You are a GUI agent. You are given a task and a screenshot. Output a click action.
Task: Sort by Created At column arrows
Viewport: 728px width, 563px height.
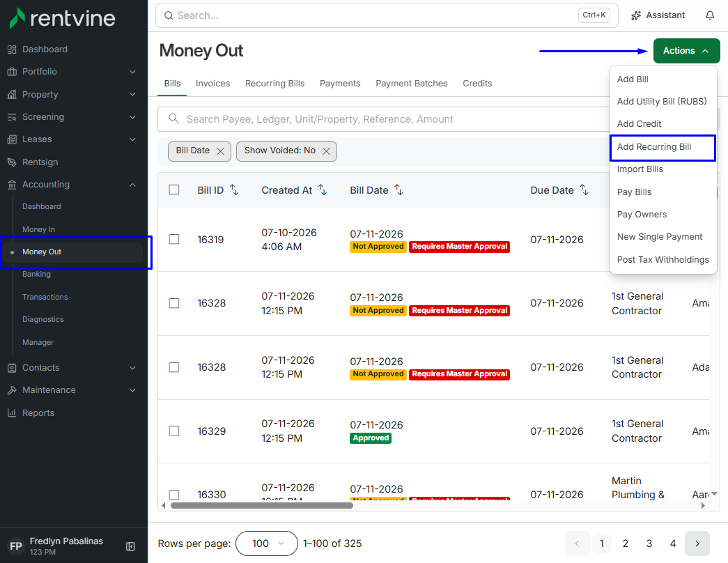point(323,190)
